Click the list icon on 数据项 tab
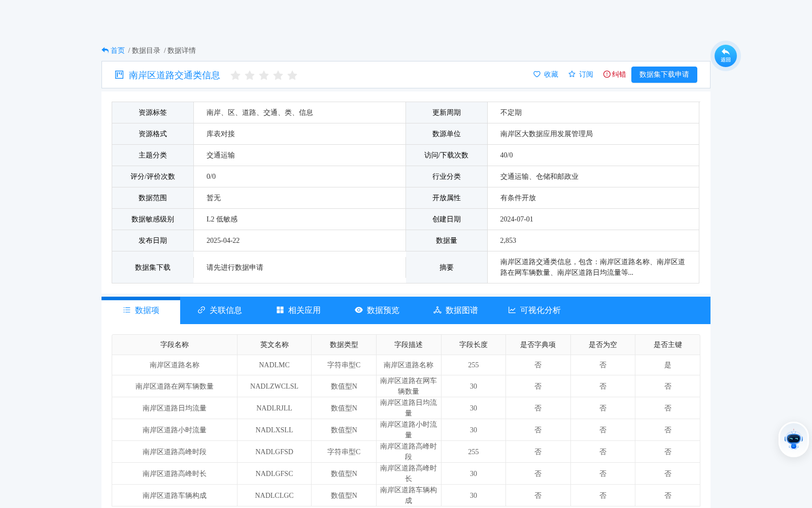The width and height of the screenshot is (812, 508). click(x=127, y=310)
